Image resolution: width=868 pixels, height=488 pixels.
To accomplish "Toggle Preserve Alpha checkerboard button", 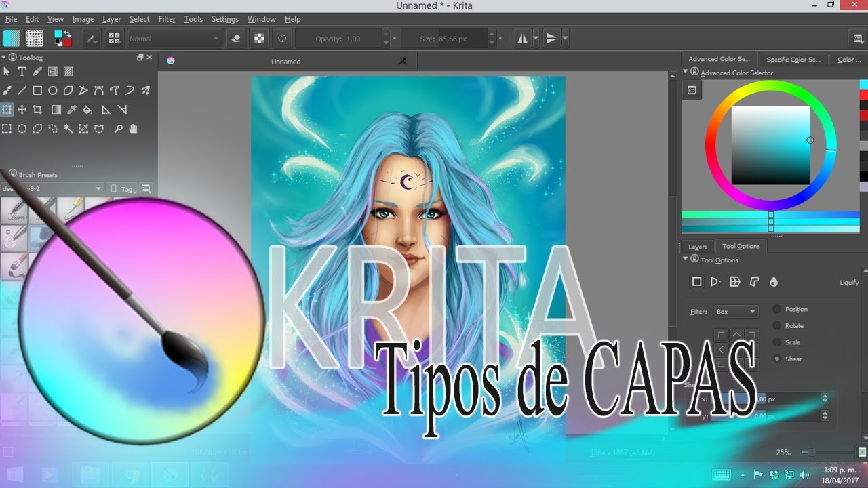I will 259,39.
